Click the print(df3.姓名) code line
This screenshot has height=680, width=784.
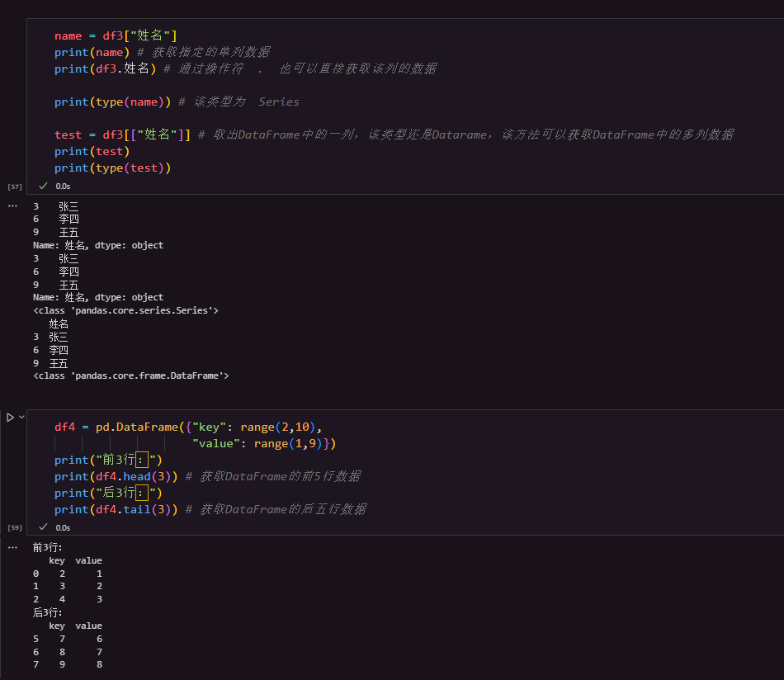105,68
